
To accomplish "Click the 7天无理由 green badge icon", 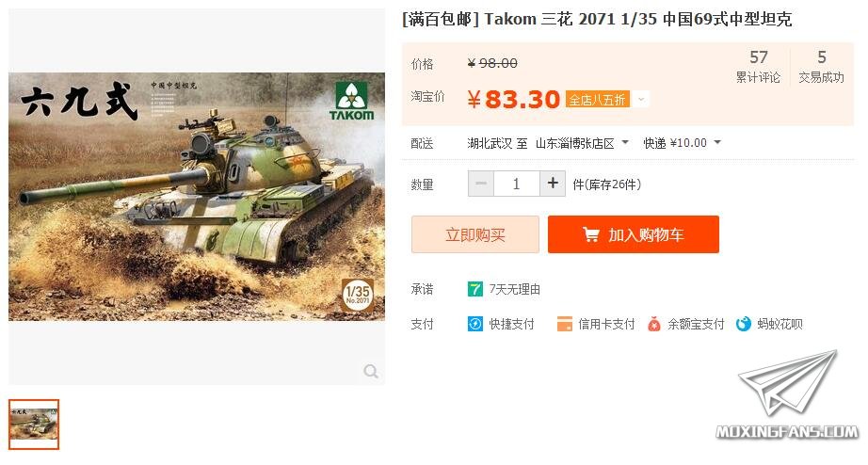I will 475,289.
